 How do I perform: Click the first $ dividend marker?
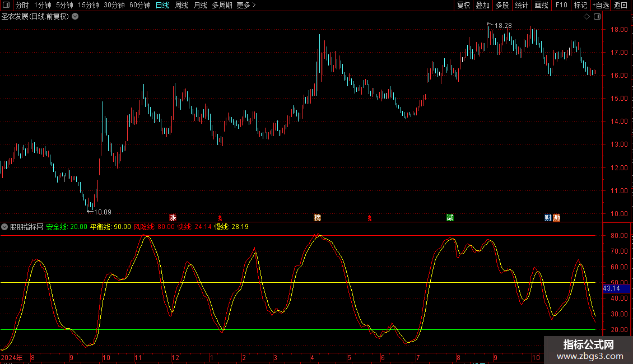pos(220,218)
